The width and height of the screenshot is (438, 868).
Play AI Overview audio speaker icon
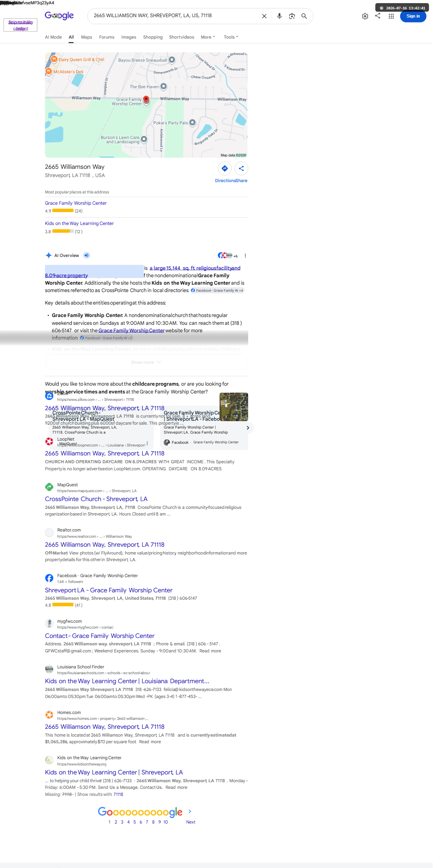point(87,255)
